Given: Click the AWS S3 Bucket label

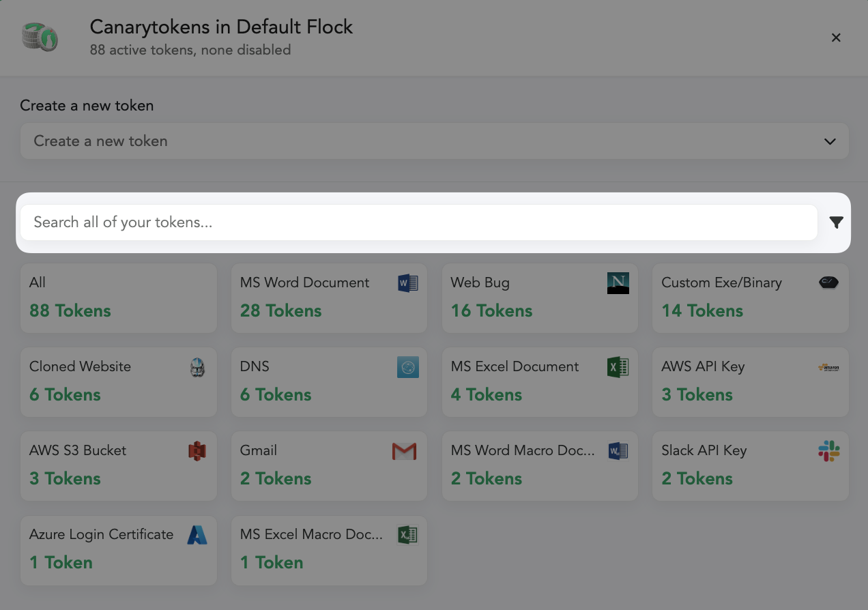Looking at the screenshot, I should (78, 450).
